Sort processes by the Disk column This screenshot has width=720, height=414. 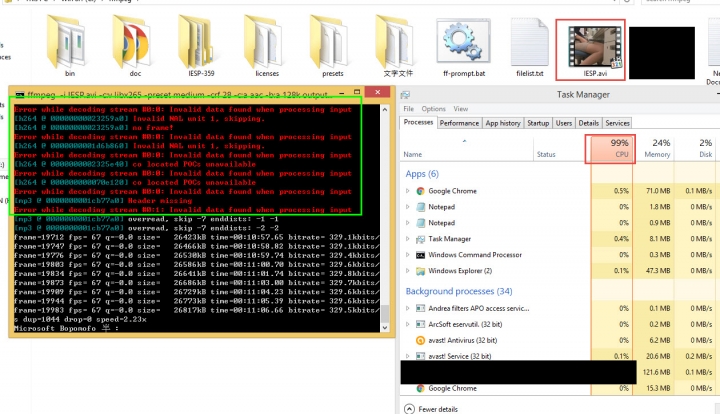point(697,149)
